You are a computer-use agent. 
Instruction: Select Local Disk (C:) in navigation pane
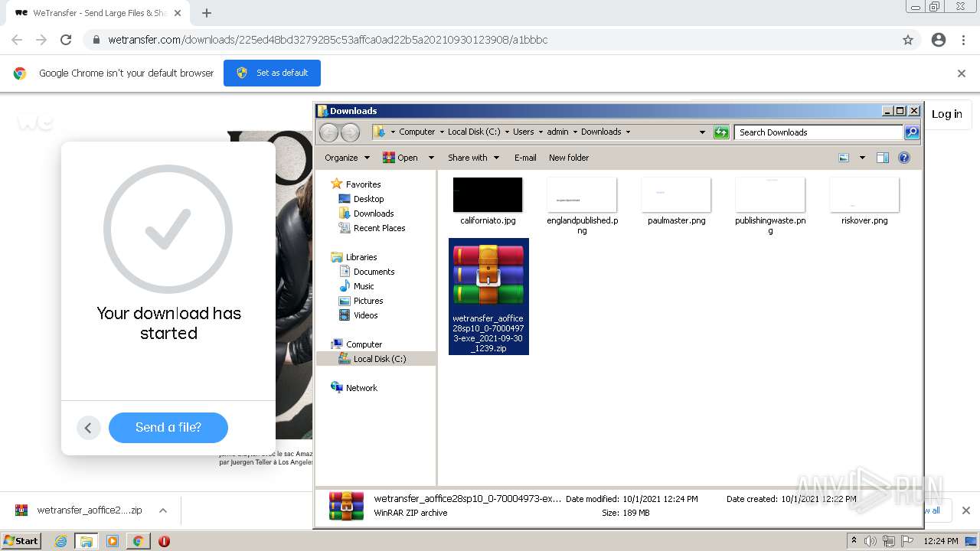380,359
